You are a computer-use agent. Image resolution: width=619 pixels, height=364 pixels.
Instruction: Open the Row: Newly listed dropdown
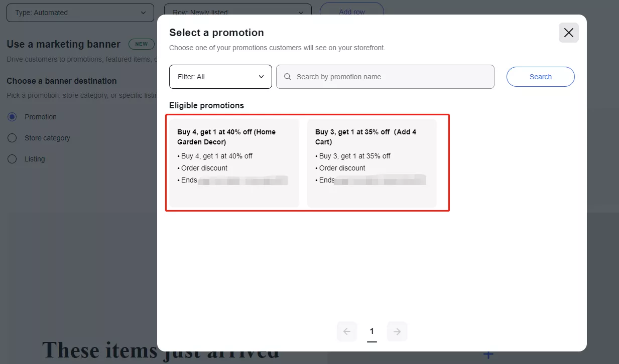237,12
